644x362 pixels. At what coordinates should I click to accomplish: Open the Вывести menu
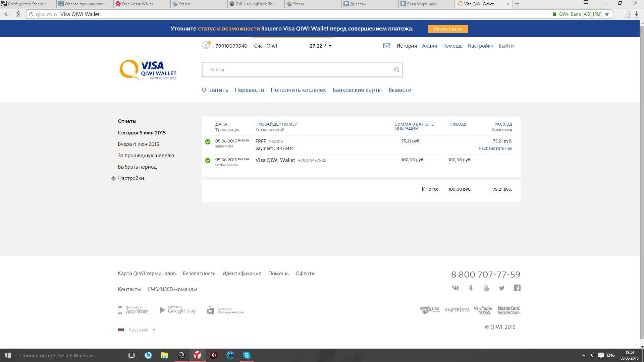coord(400,90)
